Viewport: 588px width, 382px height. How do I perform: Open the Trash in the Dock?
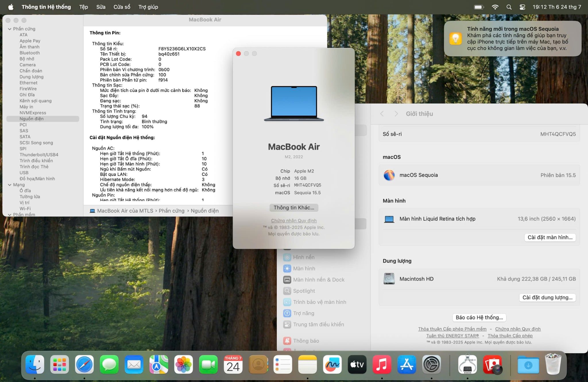553,364
